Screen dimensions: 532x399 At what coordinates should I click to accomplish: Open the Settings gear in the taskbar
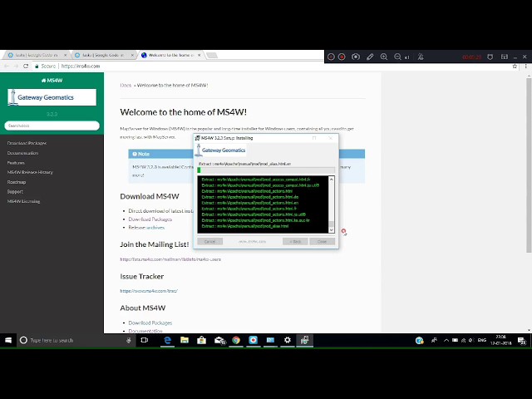coord(288,340)
